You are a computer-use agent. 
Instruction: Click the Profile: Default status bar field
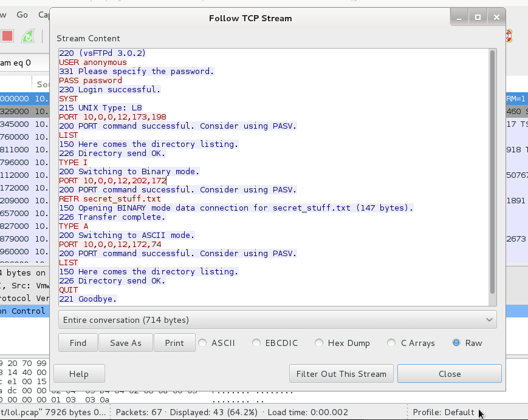444,413
